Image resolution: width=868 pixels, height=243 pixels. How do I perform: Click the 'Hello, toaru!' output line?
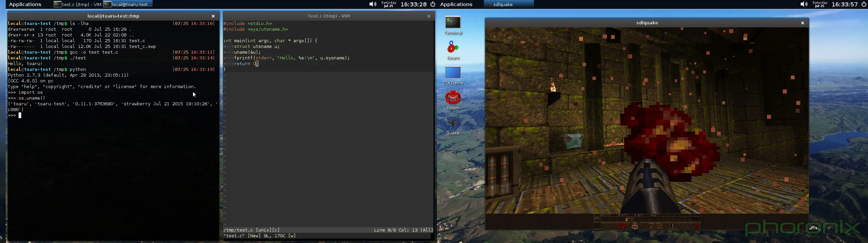click(x=25, y=64)
